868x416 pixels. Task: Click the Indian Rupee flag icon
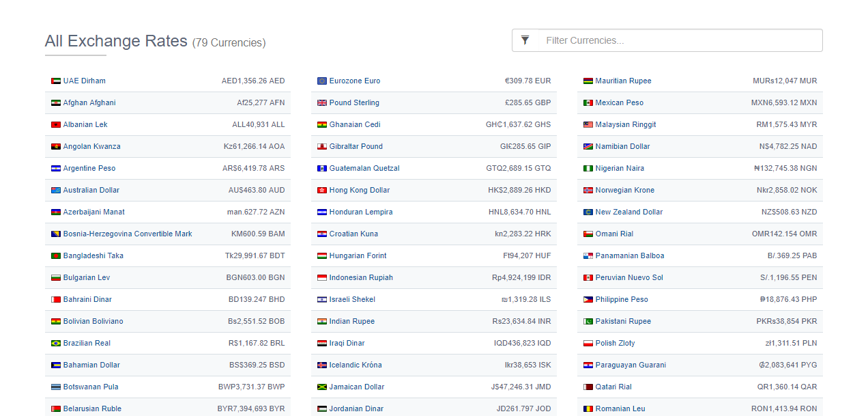click(322, 322)
